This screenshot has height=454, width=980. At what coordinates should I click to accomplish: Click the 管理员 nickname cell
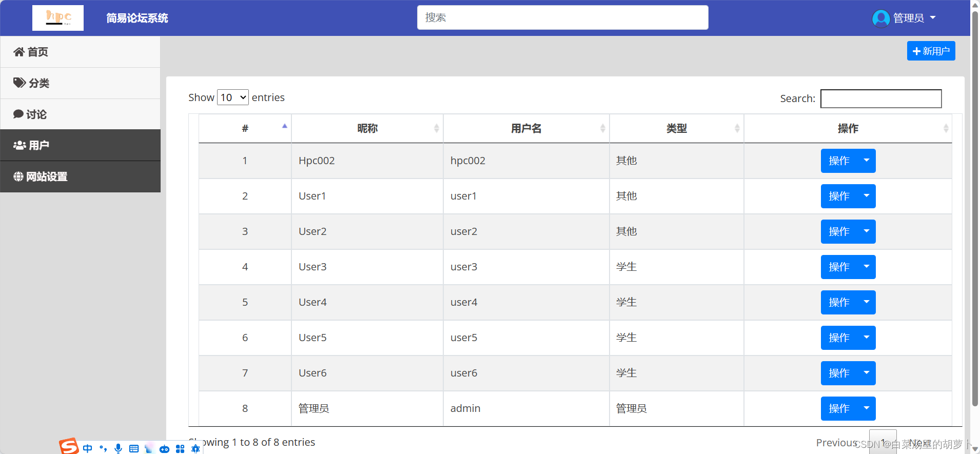[x=367, y=408]
